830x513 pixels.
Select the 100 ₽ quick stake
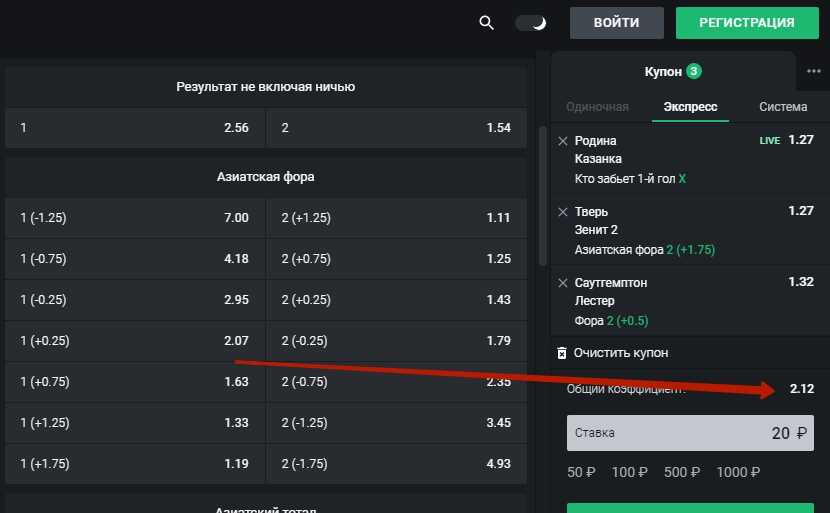pyautogui.click(x=629, y=472)
